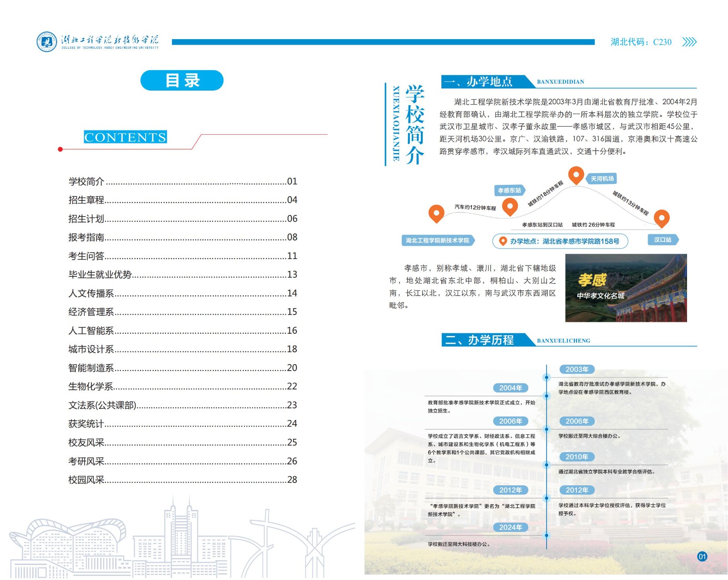Select 文法系(公共课部) in the contents list
Screen dimensions: 728x580
point(182,405)
